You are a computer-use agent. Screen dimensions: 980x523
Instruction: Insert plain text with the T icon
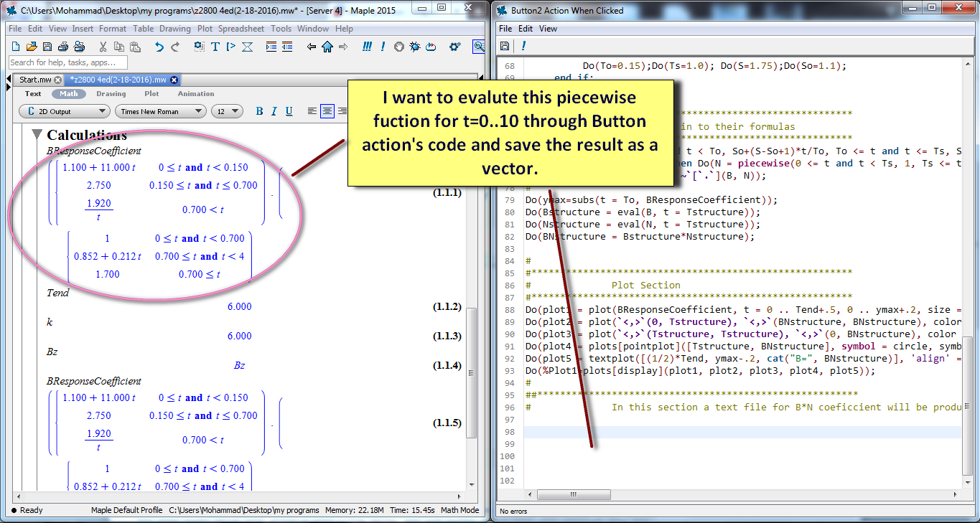[215, 47]
